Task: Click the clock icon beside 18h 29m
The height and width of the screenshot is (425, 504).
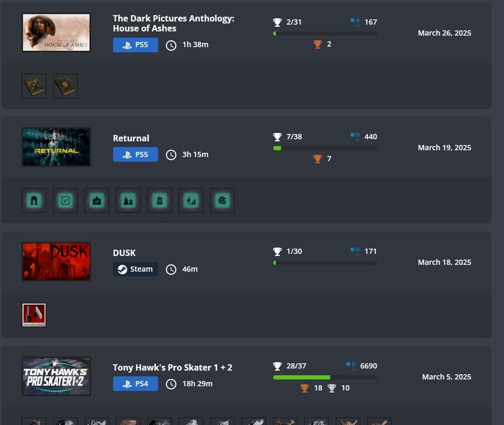Action: [x=171, y=384]
